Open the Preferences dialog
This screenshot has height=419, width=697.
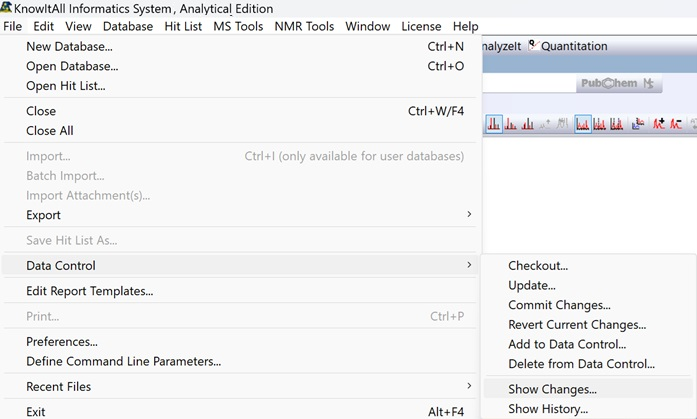tap(62, 341)
